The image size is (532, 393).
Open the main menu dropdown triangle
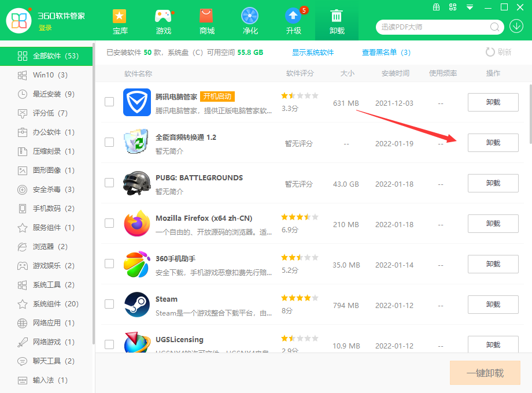click(470, 7)
